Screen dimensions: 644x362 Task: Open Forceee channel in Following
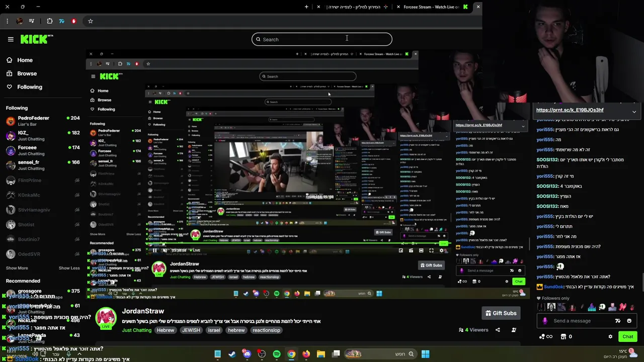(42, 151)
